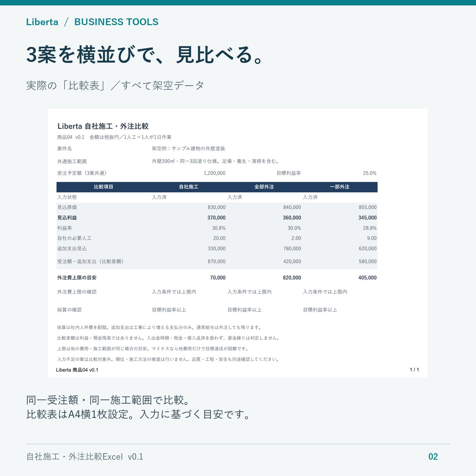Select the estimated cost "855,000"
This screenshot has height=476, width=476.
(368, 207)
